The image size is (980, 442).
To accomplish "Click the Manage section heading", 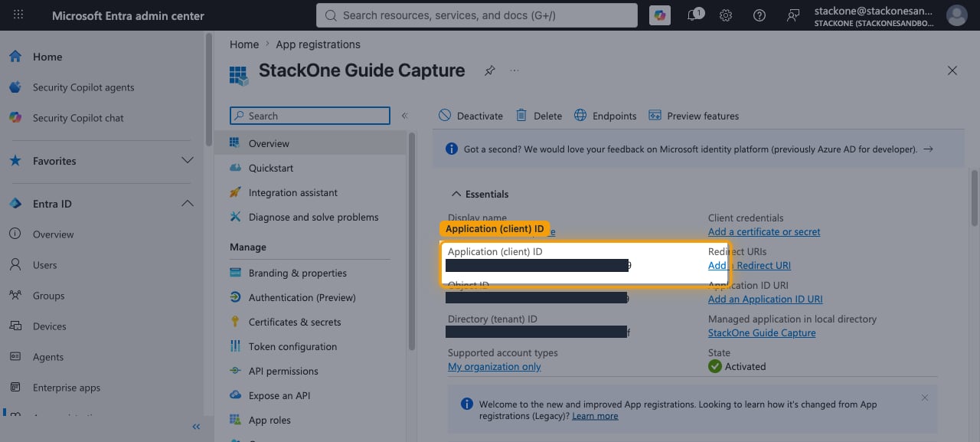I will (248, 247).
